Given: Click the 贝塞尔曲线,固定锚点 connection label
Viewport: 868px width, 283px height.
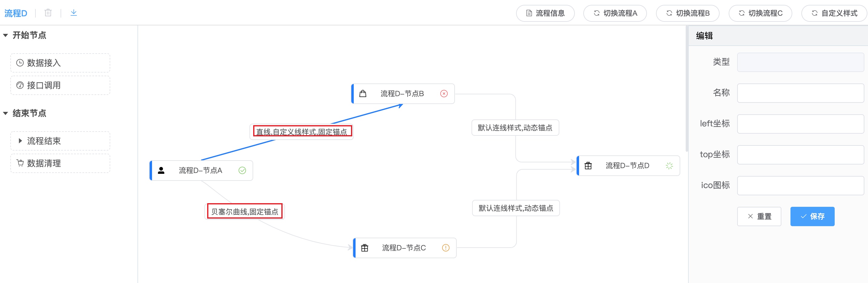Looking at the screenshot, I should click(x=245, y=211).
